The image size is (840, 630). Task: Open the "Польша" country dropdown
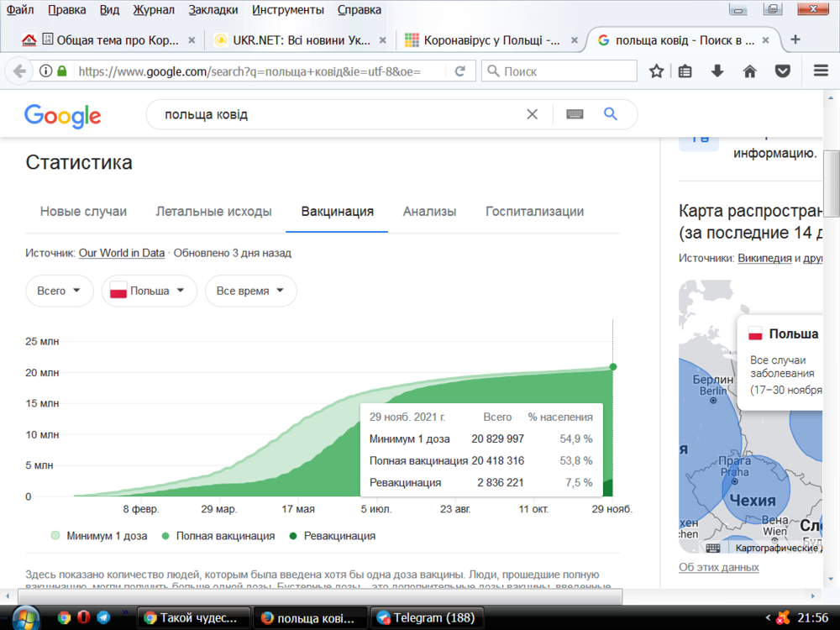149,291
